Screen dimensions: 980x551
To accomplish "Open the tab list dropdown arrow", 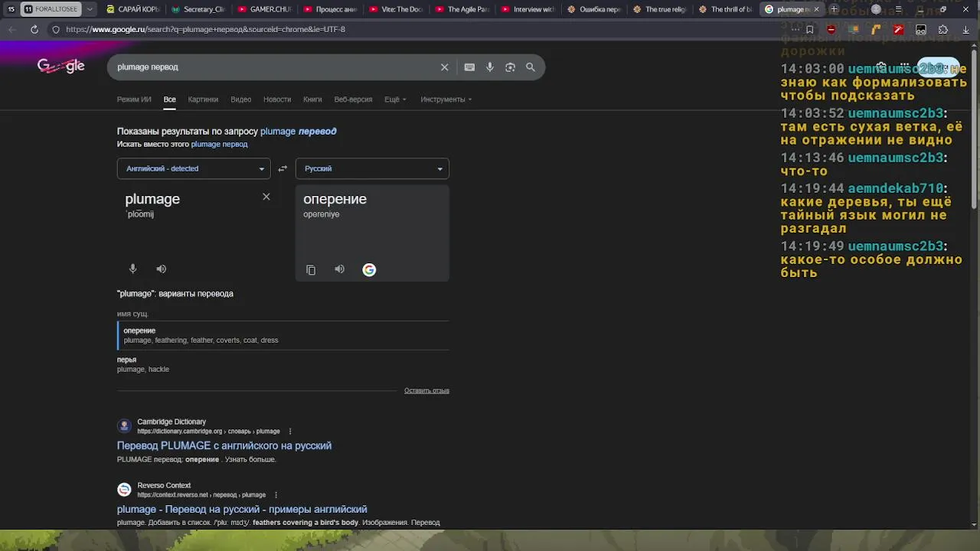I will 90,9.
